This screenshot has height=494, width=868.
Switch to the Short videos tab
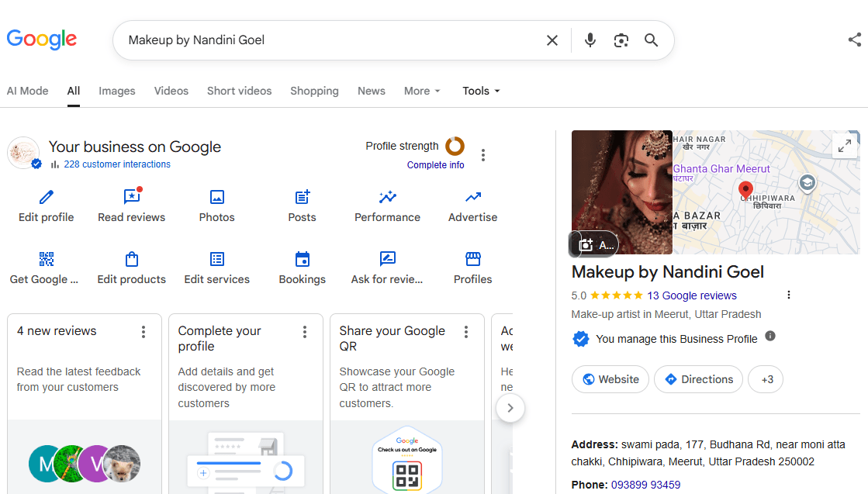[x=239, y=91]
